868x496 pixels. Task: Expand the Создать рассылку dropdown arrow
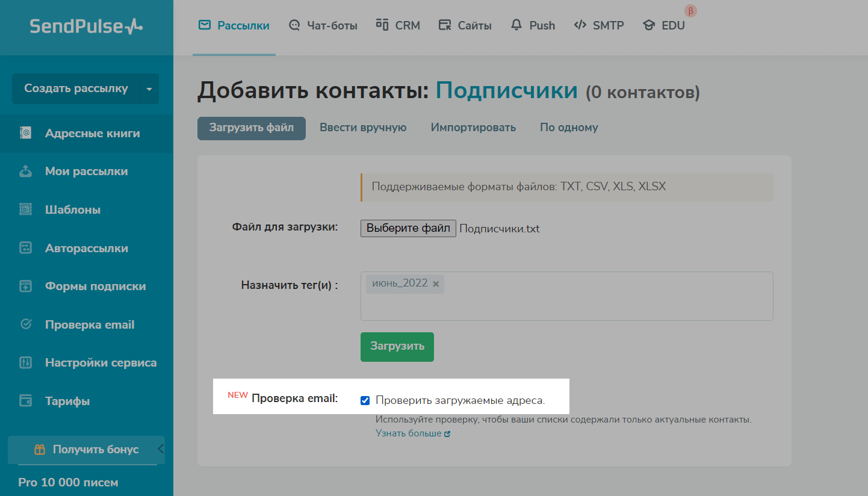click(149, 88)
